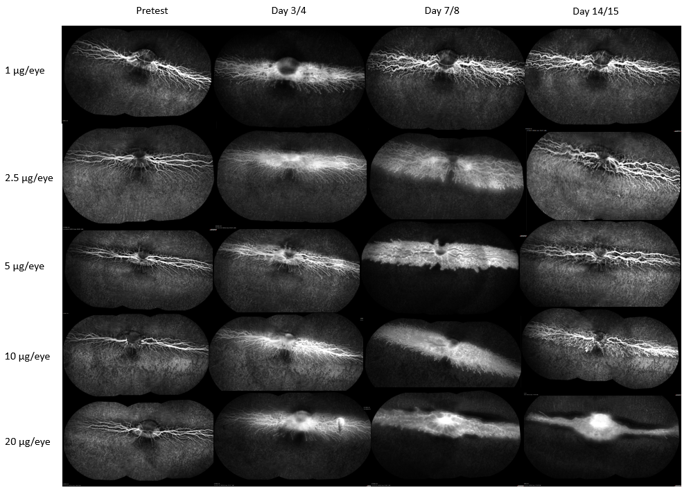
Task: Select the 1 µg/eye Day 3/4 image
Action: tap(290, 73)
